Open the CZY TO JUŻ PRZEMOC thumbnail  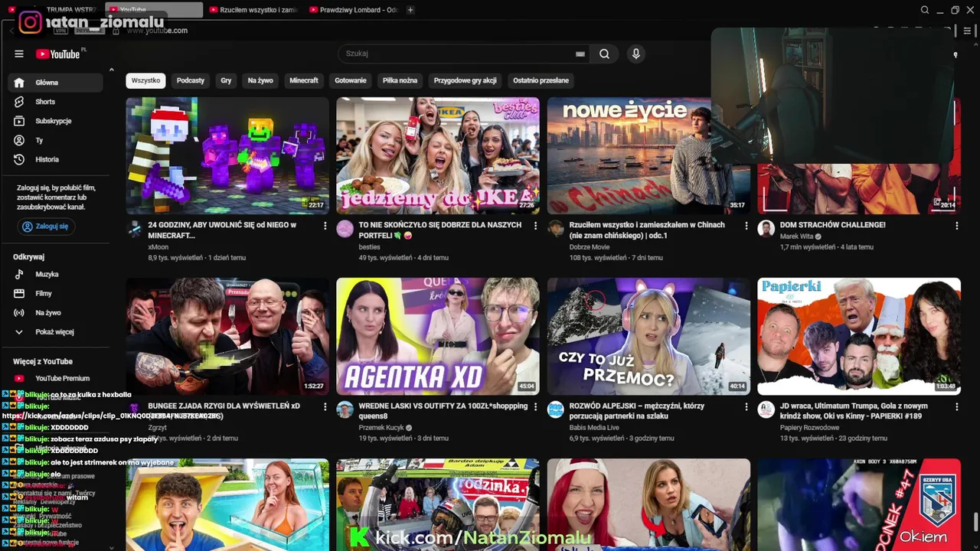648,336
